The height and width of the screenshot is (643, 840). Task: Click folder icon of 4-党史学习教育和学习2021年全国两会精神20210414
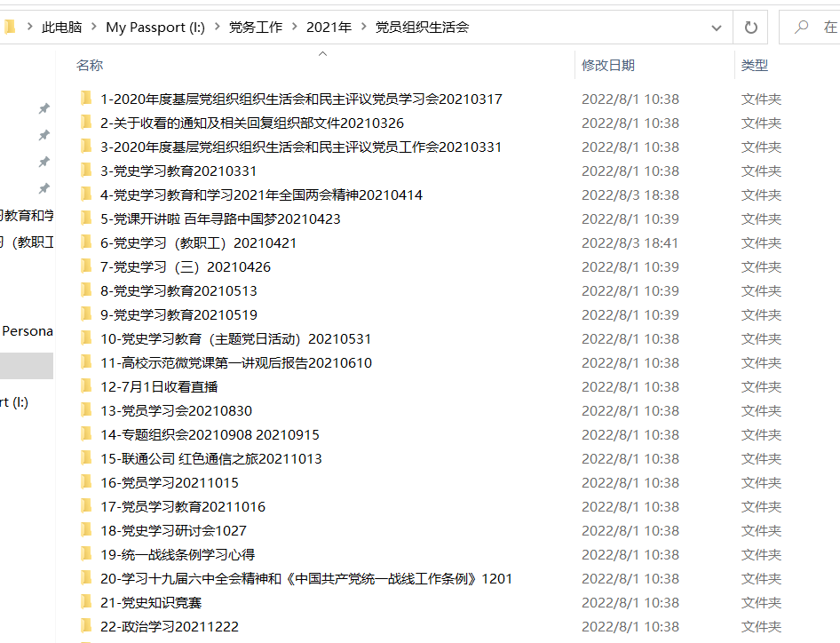click(x=86, y=194)
